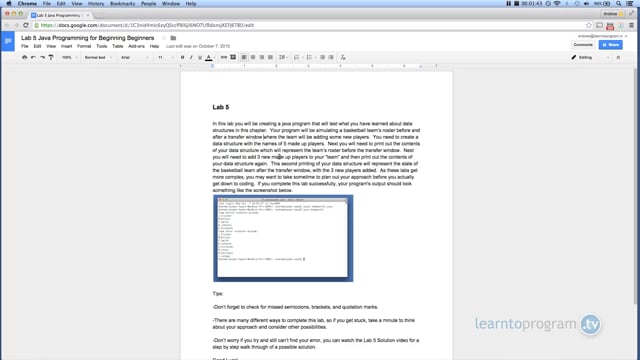Screen dimensions: 640x360
Task: Click the blue Share button
Action: pos(611,45)
